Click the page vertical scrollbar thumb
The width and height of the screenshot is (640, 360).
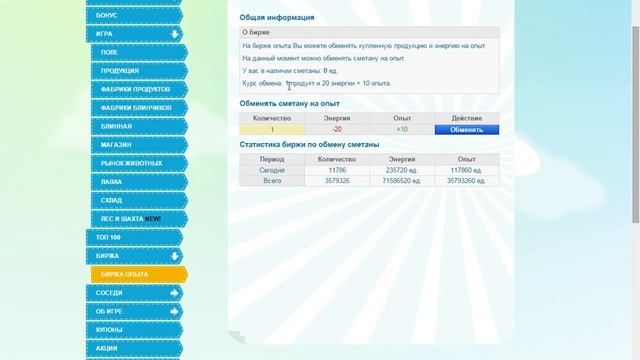pyautogui.click(x=636, y=124)
